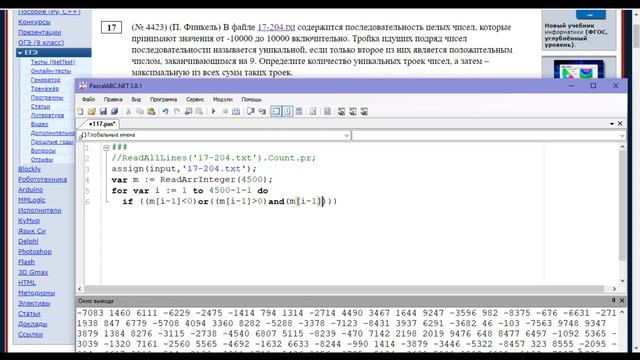
Task: Pin the output window panel
Action: (613, 300)
